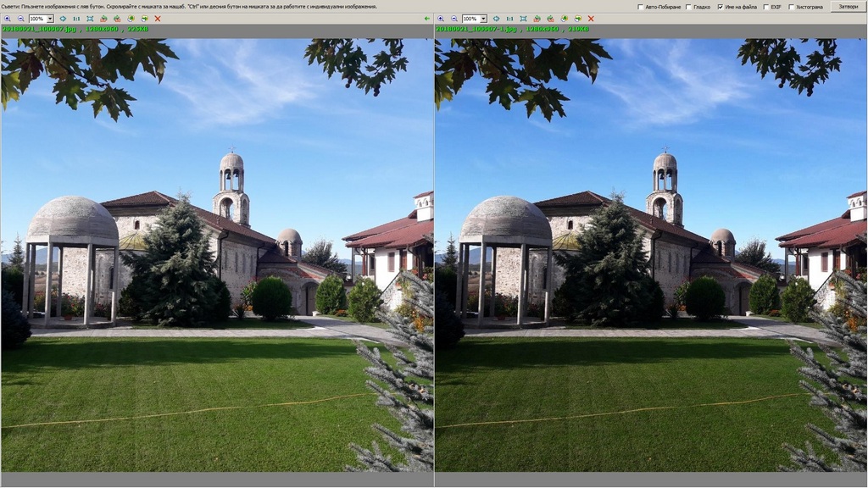Click the blue pan/center icon in right pane
868x488 pixels.
(496, 19)
